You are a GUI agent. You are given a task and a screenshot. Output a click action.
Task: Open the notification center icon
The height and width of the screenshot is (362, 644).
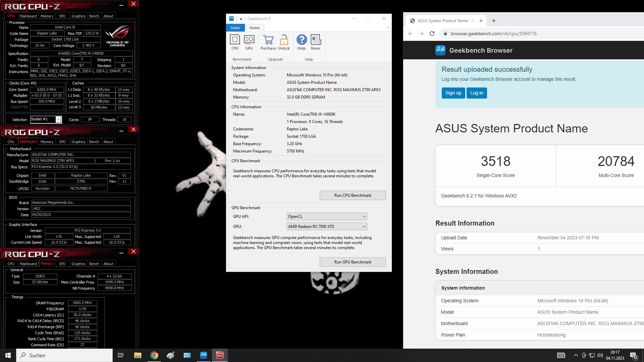pyautogui.click(x=634, y=356)
